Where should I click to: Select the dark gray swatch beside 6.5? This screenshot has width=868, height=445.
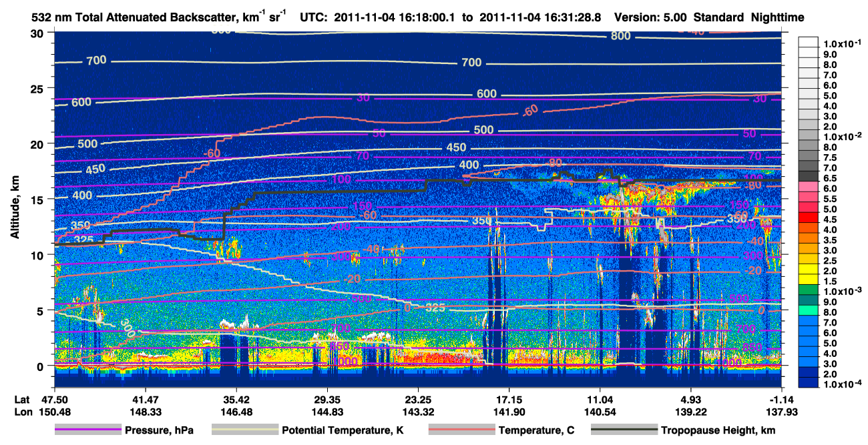click(809, 177)
